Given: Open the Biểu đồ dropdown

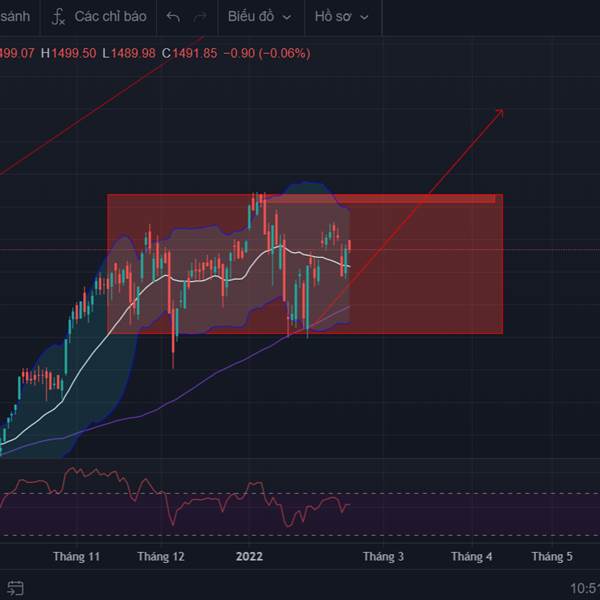Looking at the screenshot, I should point(260,16).
